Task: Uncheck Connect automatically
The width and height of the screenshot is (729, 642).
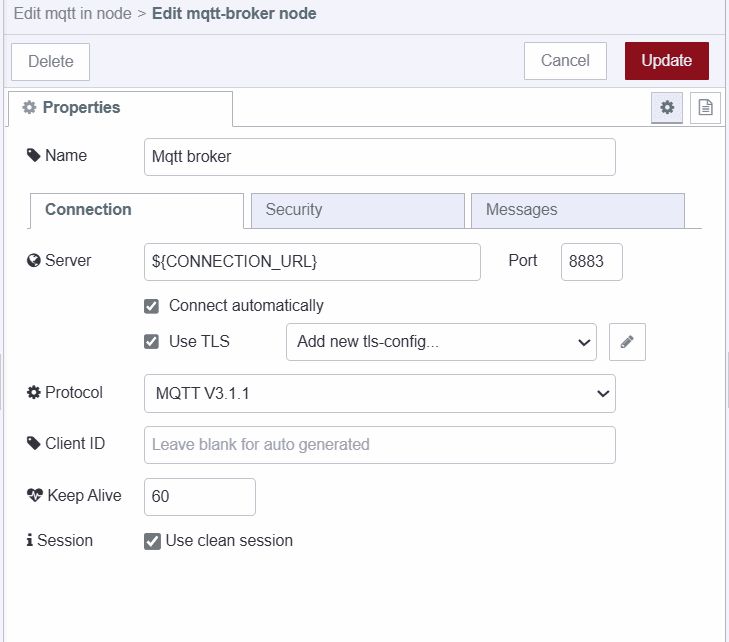Action: coord(151,306)
